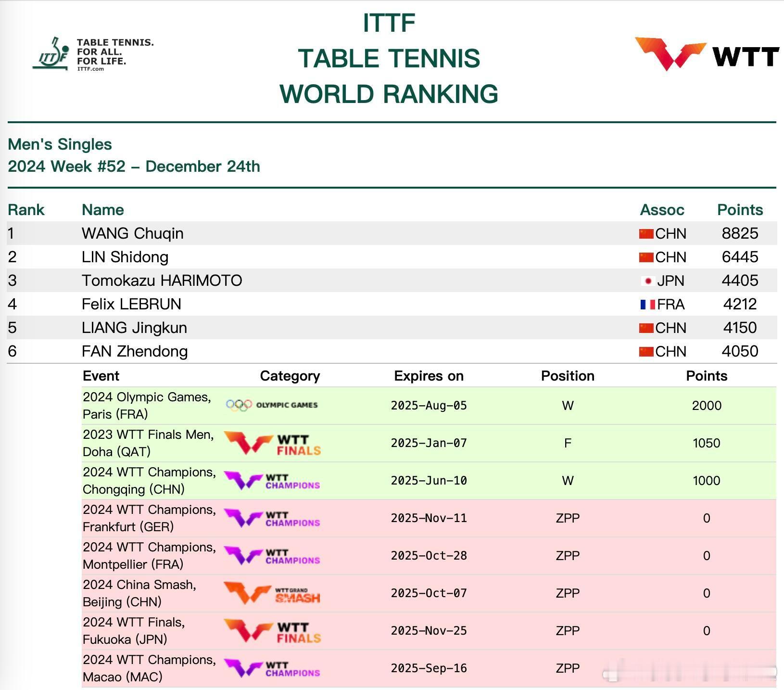This screenshot has height=690, width=784.
Task: Click LIANG Jingkun's 4150 points value
Action: [740, 328]
